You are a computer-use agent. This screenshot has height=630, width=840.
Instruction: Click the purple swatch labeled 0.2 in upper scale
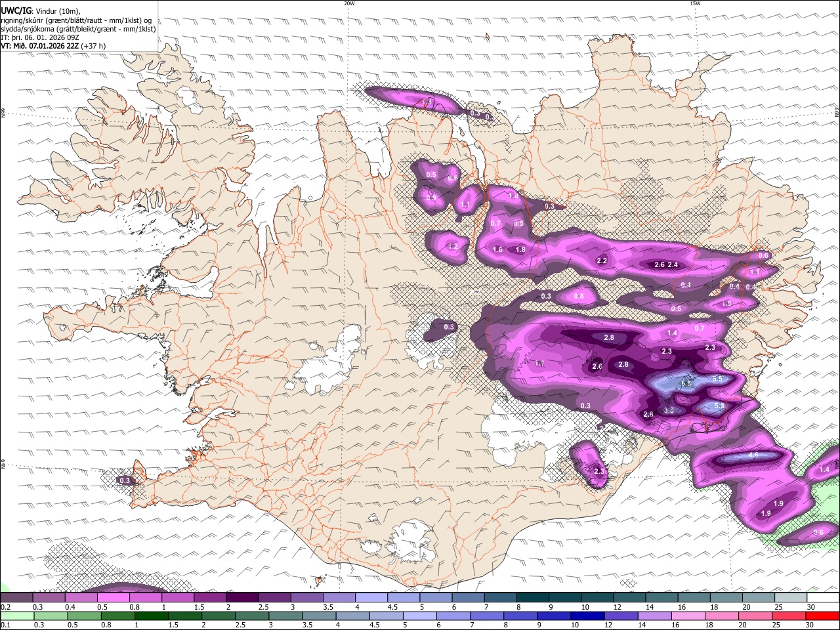[x=17, y=598]
